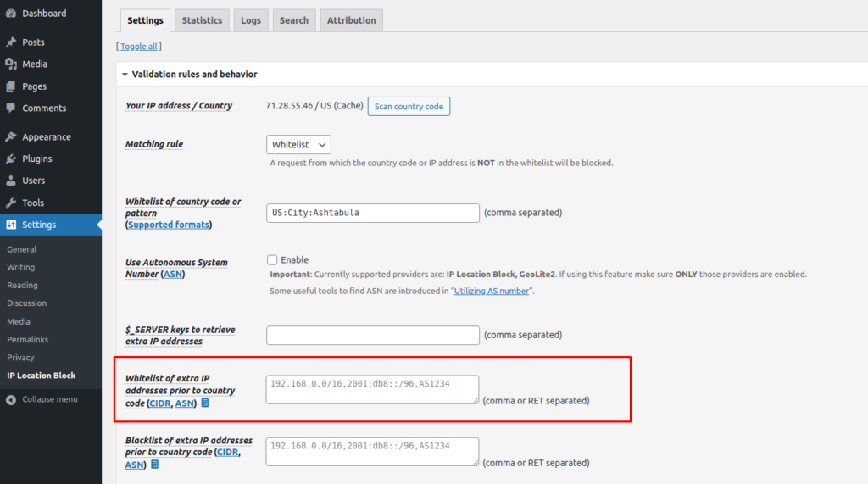Screen dimensions: 868x484
Task: Click the whitelist country code input field
Action: [373, 214]
